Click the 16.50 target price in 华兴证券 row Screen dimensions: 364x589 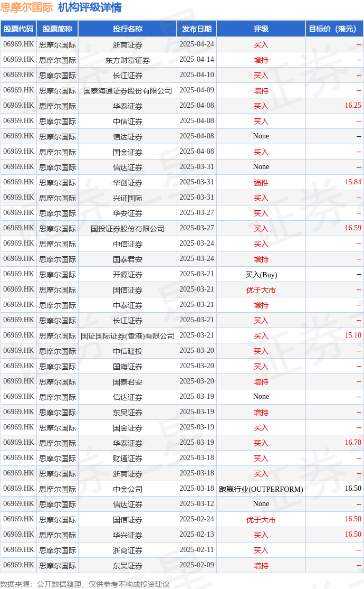click(353, 535)
